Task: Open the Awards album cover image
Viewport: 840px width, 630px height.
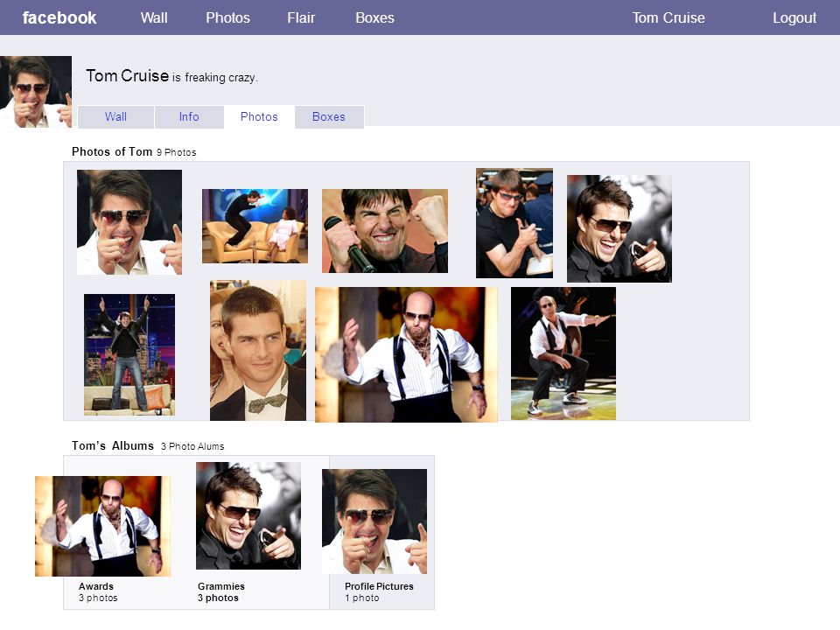Action: 103,526
